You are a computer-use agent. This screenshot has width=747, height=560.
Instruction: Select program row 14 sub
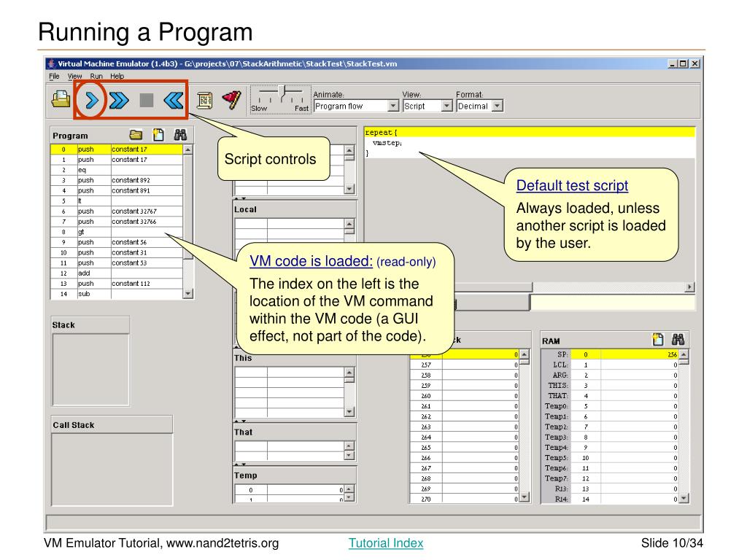(116, 294)
